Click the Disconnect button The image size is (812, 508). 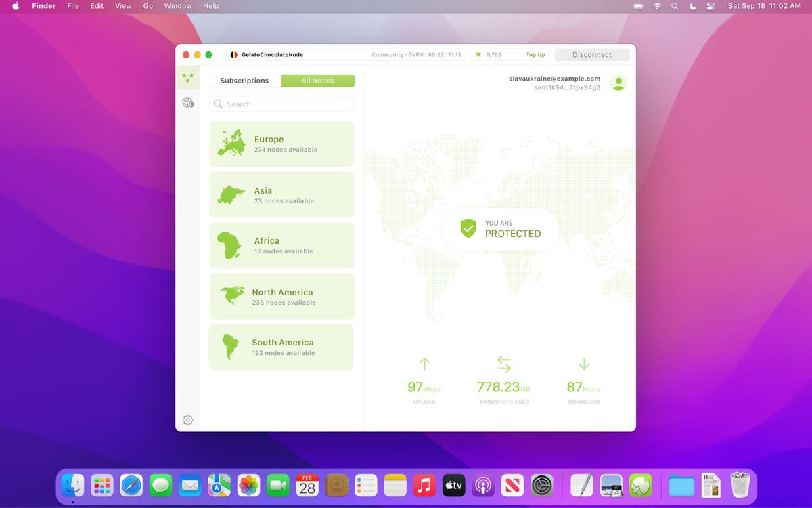592,54
